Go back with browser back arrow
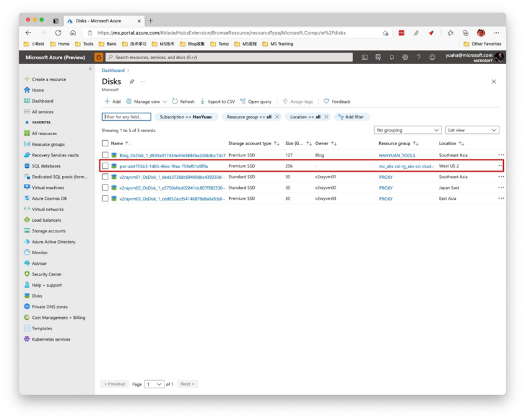The width and height of the screenshot is (525, 420). click(29, 33)
